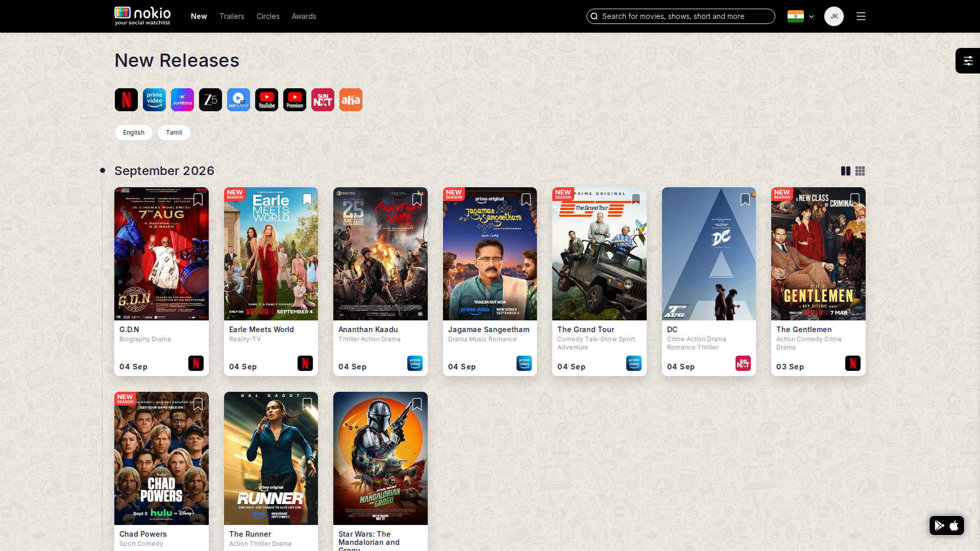Click the DC title text
980x551 pixels.
(672, 330)
